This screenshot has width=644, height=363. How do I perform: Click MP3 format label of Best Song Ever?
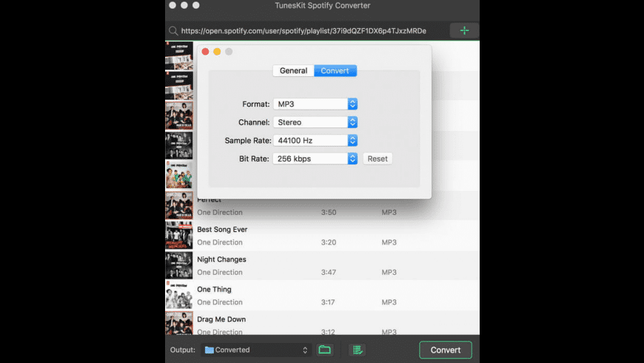[x=389, y=242]
